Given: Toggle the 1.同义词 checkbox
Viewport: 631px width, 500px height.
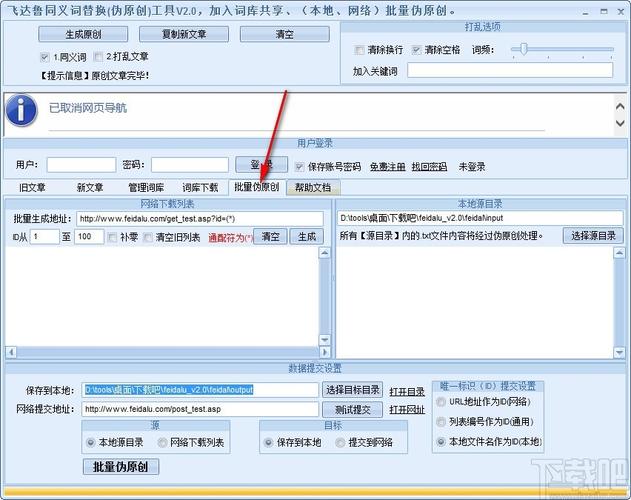Looking at the screenshot, I should [44, 57].
